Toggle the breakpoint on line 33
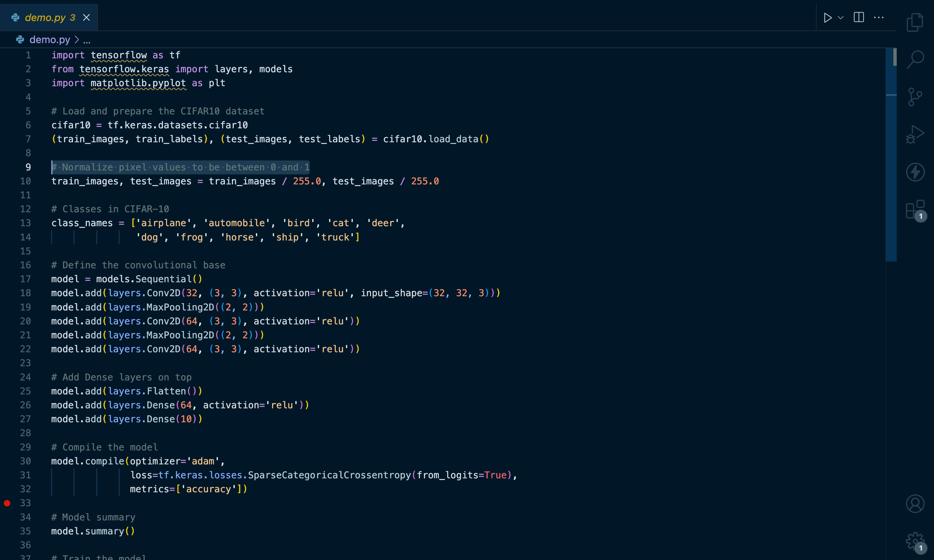The width and height of the screenshot is (934, 560). pyautogui.click(x=7, y=503)
